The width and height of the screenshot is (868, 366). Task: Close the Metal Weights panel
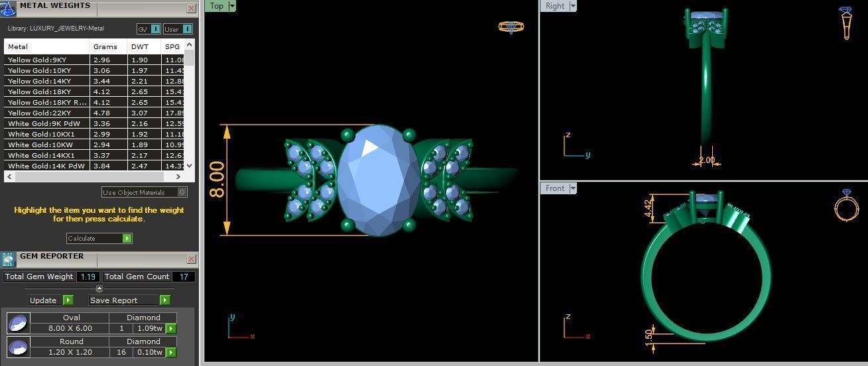point(191,9)
